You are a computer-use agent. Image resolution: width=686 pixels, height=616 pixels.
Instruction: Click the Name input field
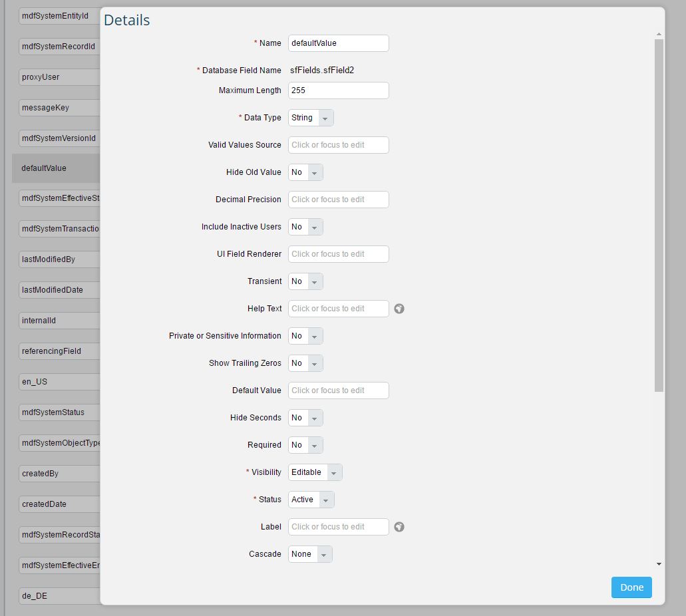338,43
